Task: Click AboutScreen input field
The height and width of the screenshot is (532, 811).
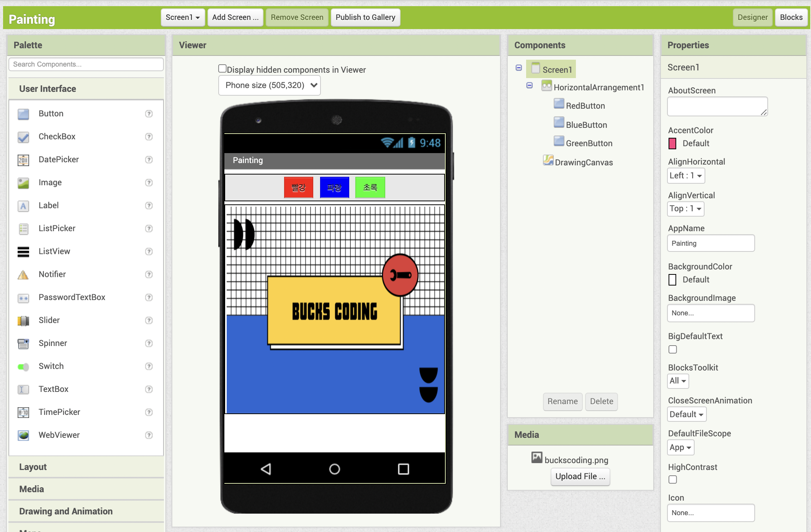Action: click(x=716, y=107)
